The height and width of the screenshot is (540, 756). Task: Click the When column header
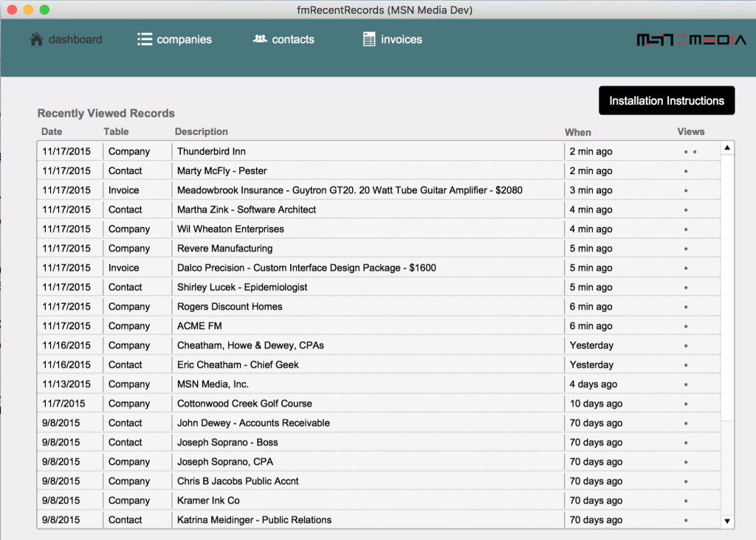tap(577, 132)
